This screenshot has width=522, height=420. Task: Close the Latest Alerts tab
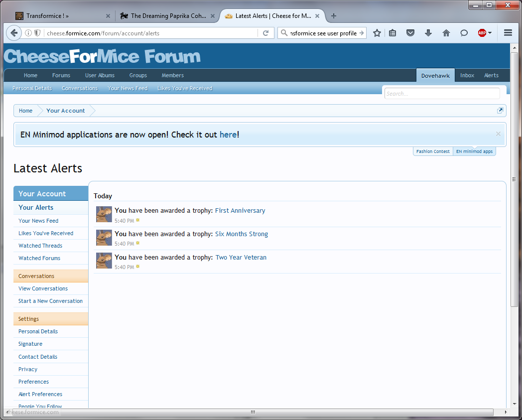pos(317,16)
